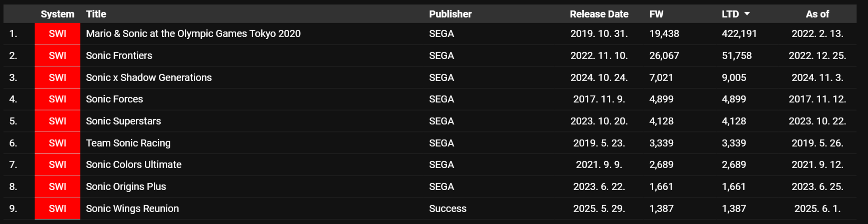Click the SWI badge beside Sonic Wings Reunion
Image resolution: width=868 pixels, height=224 pixels.
click(x=57, y=208)
